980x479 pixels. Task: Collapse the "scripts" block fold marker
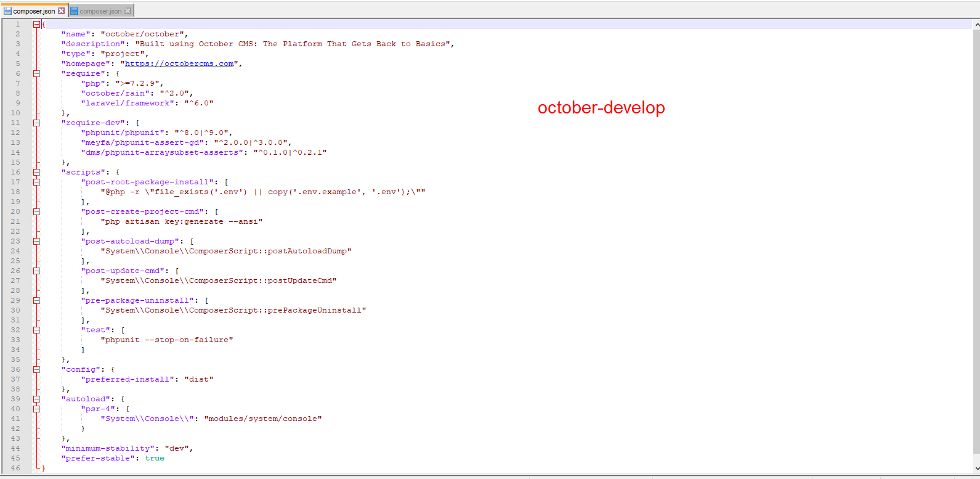coord(36,172)
